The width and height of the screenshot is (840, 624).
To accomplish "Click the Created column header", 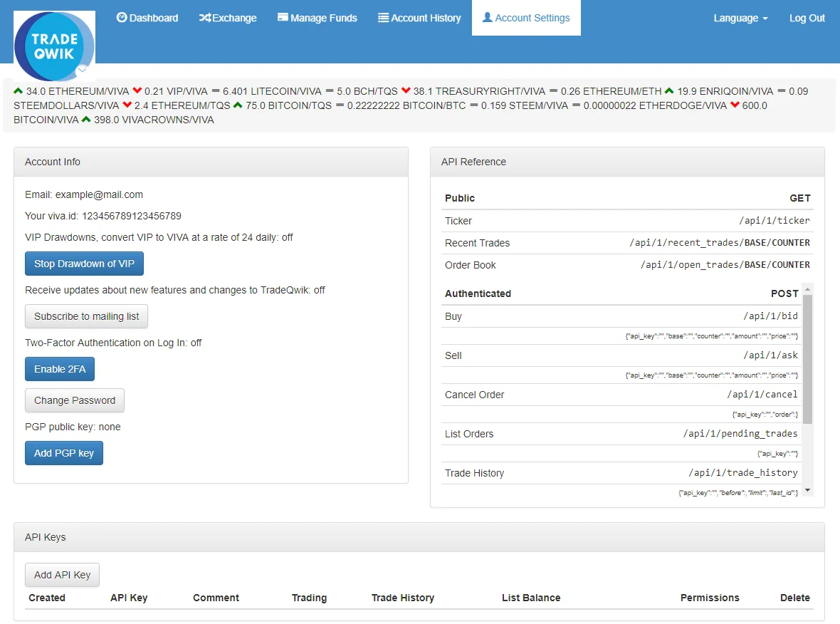I will pos(46,598).
